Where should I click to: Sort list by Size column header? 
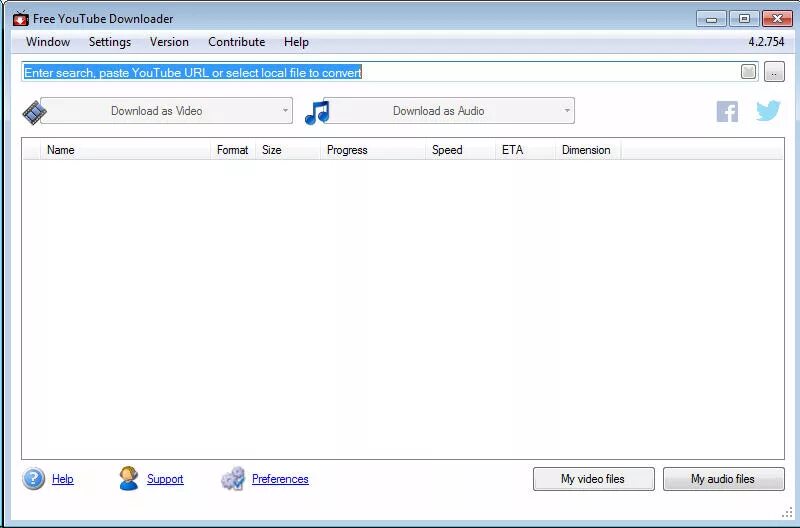[x=288, y=150]
